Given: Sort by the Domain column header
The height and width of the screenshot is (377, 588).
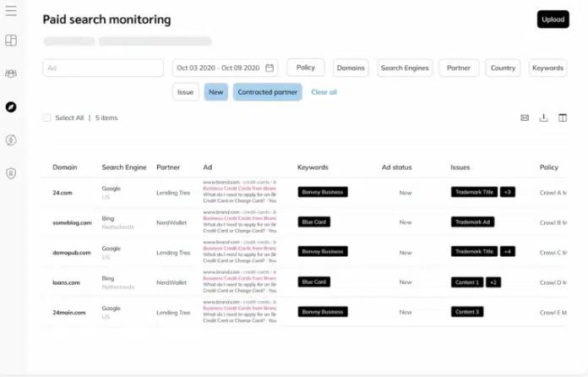Looking at the screenshot, I should coord(64,167).
